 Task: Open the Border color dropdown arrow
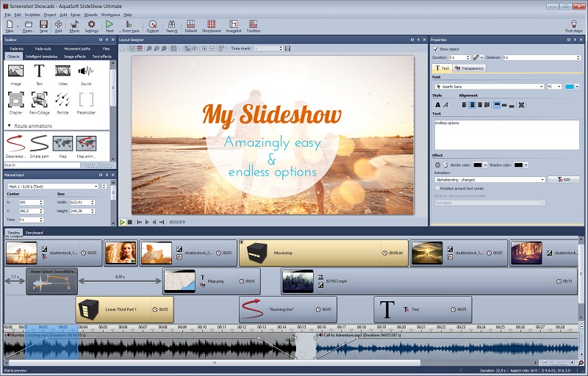click(x=485, y=165)
